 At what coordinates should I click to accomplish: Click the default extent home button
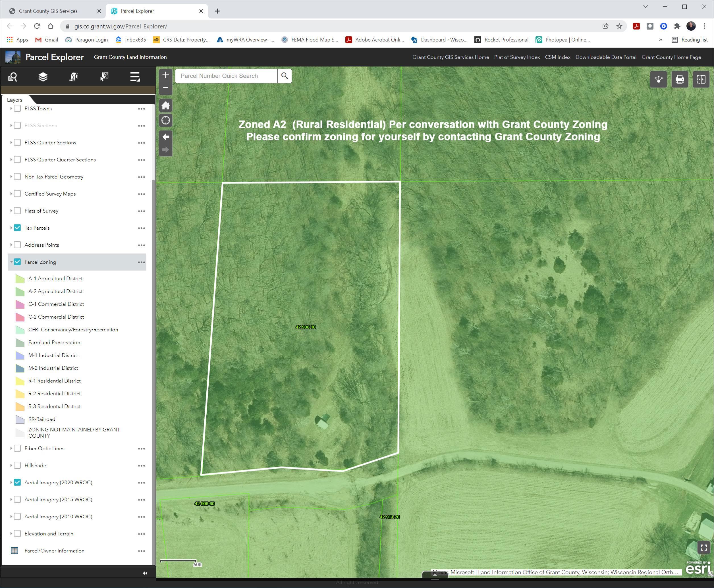[x=166, y=106]
